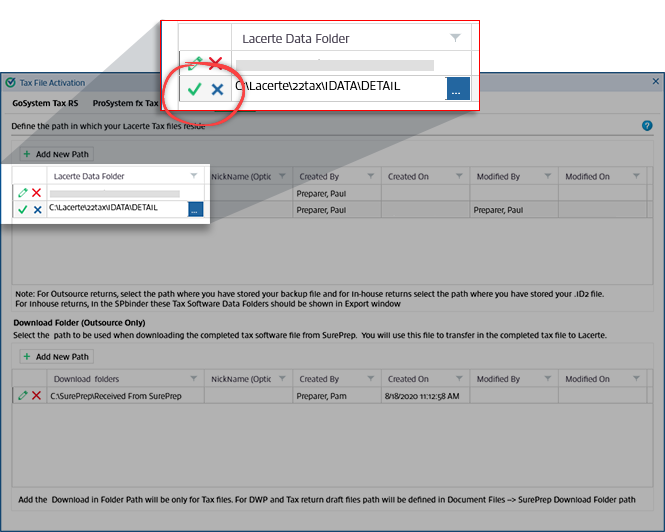This screenshot has width=665, height=532.
Task: Switch to the ProSystem fx Tax tab
Action: click(126, 103)
